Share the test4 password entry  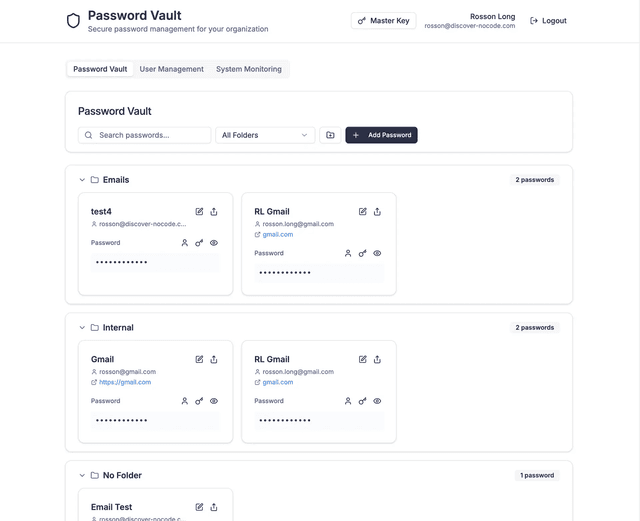tap(214, 212)
